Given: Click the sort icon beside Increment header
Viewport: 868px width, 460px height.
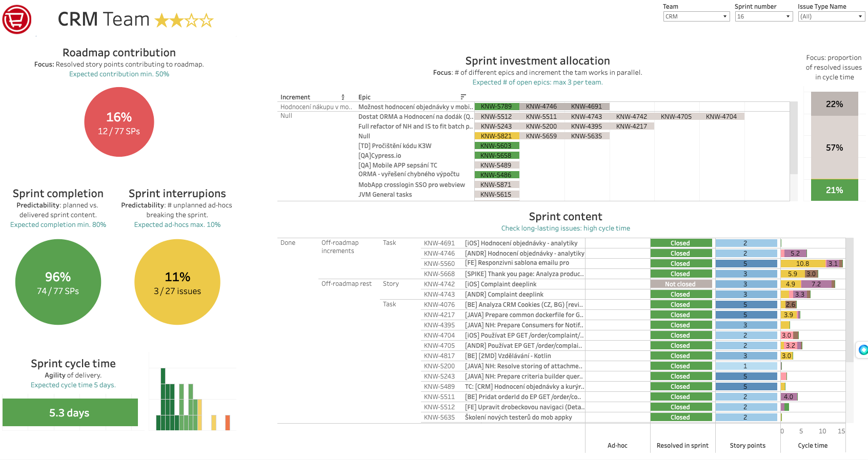Looking at the screenshot, I should [x=343, y=97].
